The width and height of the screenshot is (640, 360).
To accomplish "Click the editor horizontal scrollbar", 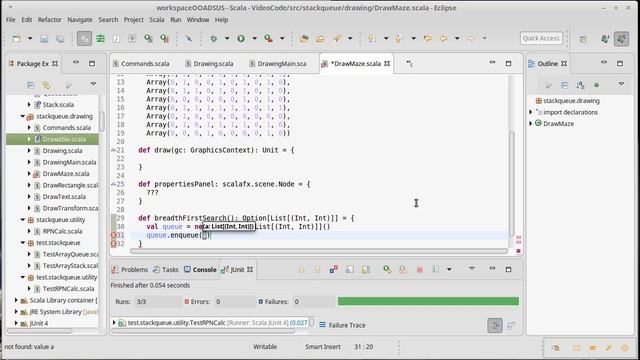I will (x=319, y=251).
